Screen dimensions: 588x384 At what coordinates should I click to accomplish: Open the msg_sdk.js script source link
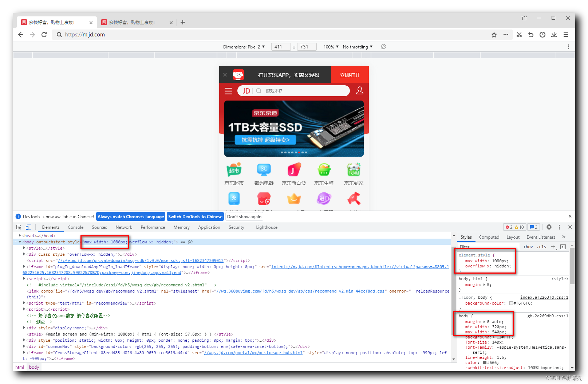pyautogui.click(x=141, y=260)
